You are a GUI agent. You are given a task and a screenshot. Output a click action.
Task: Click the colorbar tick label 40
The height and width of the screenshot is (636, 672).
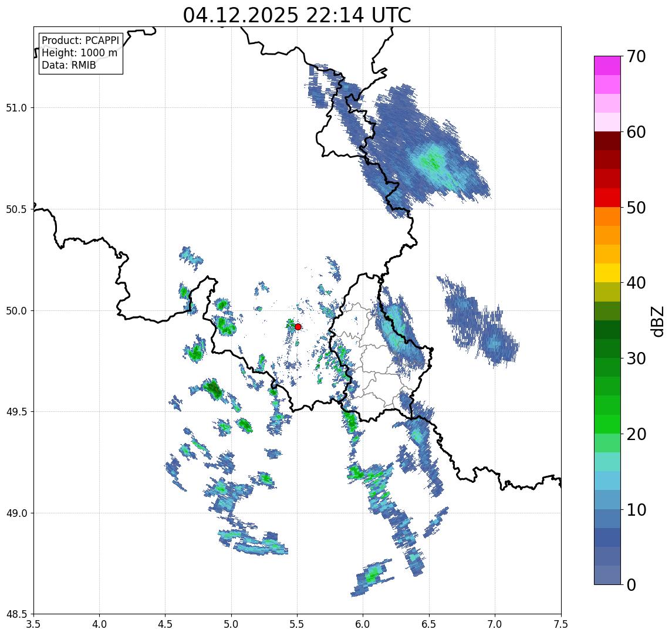point(636,283)
